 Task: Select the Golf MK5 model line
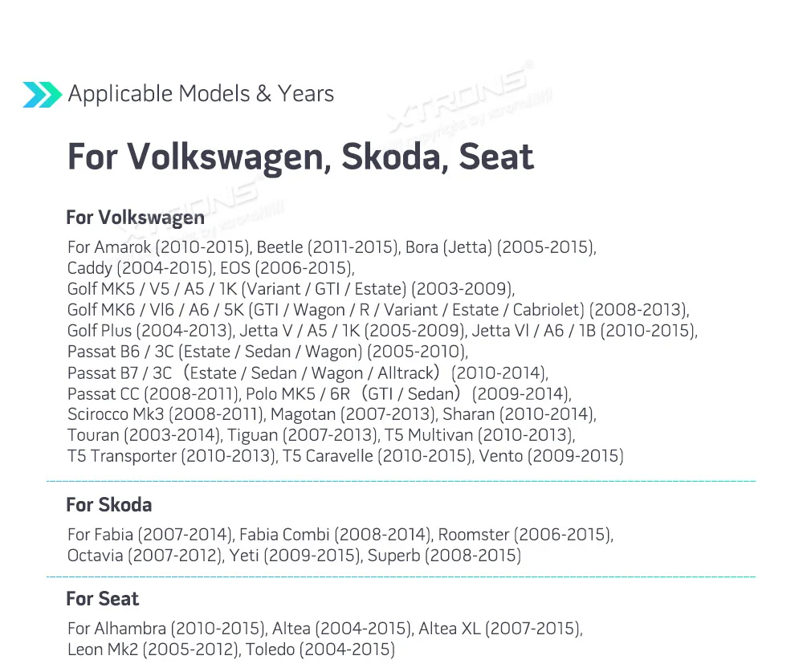[290, 289]
